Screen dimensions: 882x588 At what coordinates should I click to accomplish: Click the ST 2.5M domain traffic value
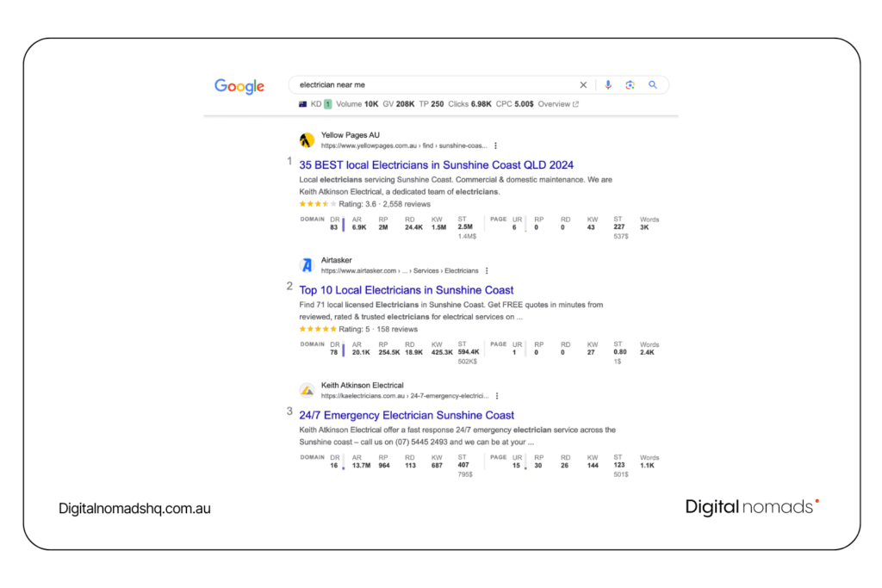click(465, 226)
